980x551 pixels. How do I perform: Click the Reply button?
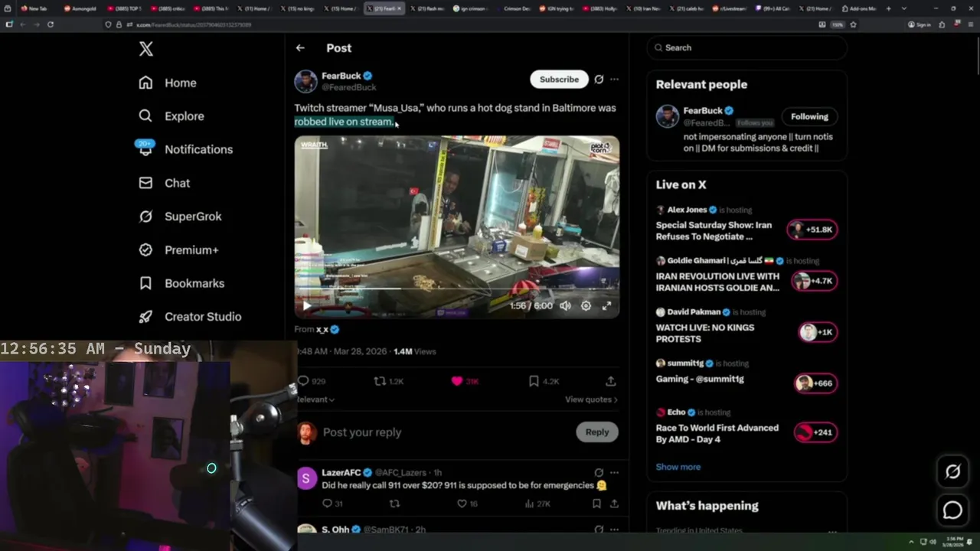point(597,432)
